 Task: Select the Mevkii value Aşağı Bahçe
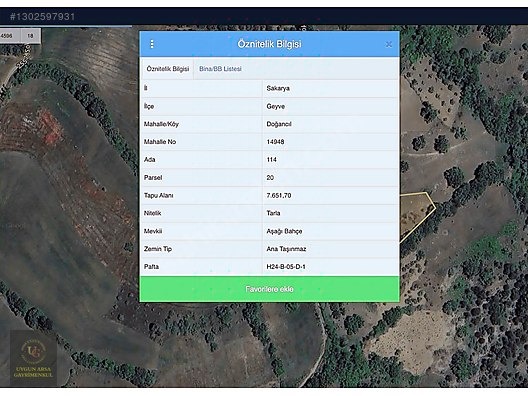pyautogui.click(x=284, y=231)
